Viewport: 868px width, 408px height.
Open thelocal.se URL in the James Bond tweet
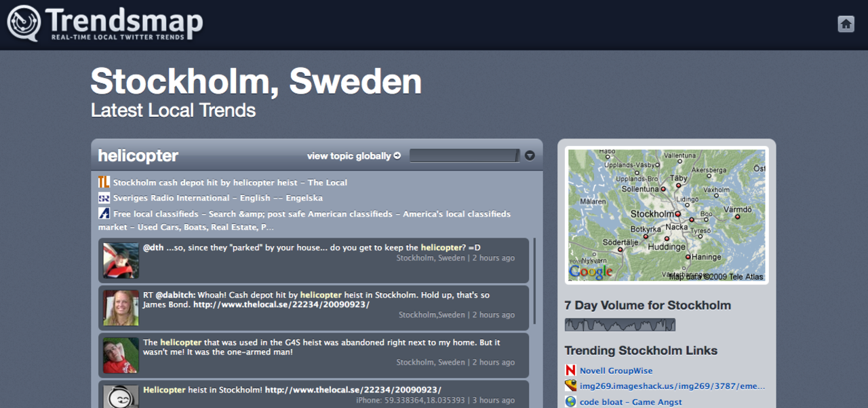tap(281, 305)
